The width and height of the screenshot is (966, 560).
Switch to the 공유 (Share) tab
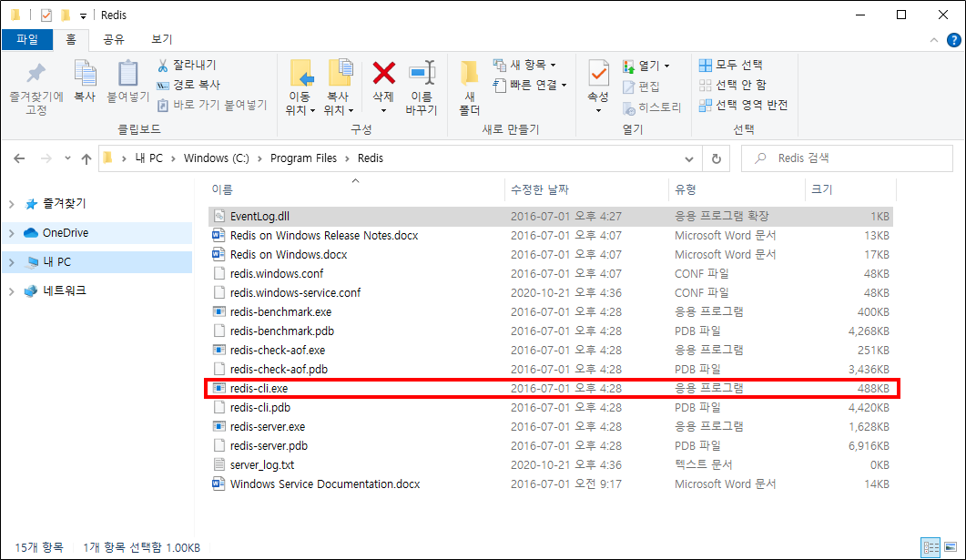(114, 39)
